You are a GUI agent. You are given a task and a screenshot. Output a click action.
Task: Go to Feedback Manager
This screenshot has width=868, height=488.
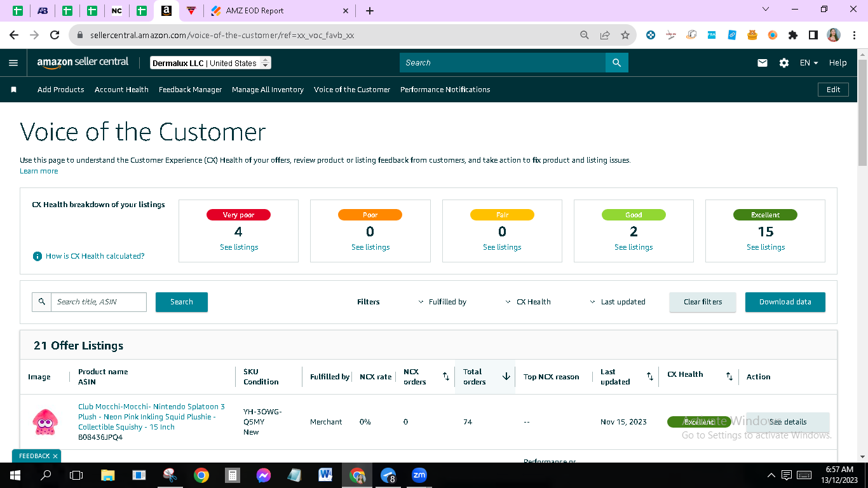click(x=190, y=90)
